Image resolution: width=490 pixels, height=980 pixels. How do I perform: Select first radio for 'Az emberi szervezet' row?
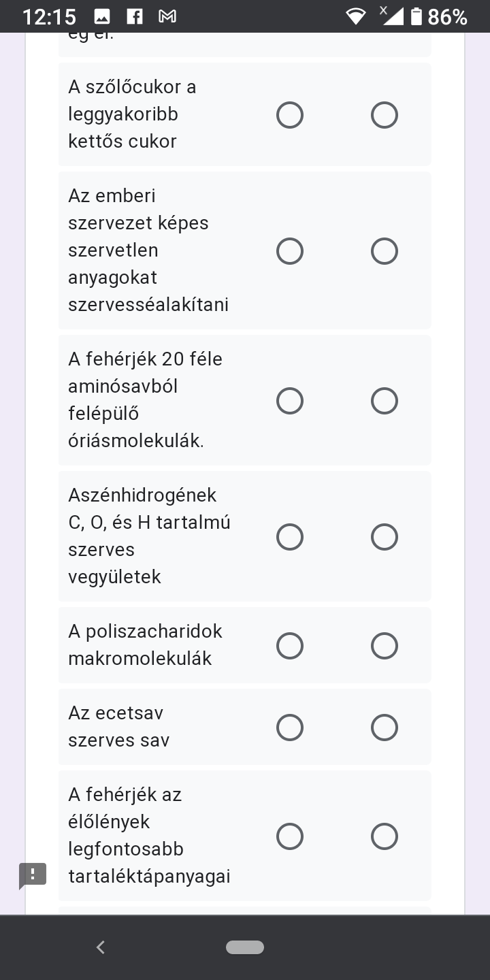tap(290, 251)
